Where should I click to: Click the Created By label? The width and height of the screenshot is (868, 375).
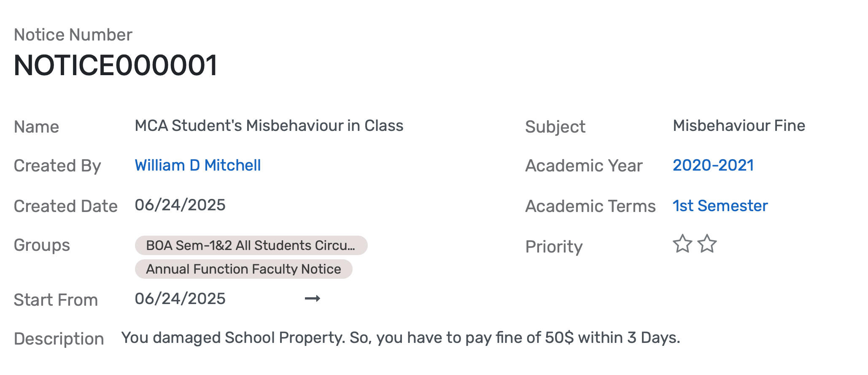(57, 166)
